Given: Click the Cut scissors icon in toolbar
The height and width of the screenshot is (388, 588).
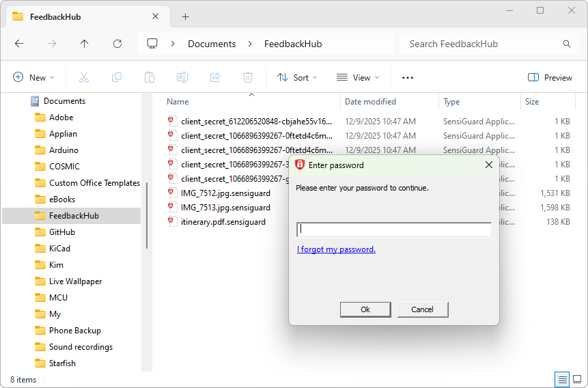Looking at the screenshot, I should pyautogui.click(x=84, y=78).
